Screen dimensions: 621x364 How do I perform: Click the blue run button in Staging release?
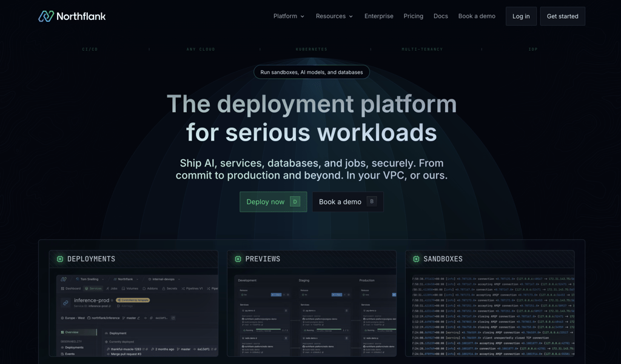pos(337,295)
